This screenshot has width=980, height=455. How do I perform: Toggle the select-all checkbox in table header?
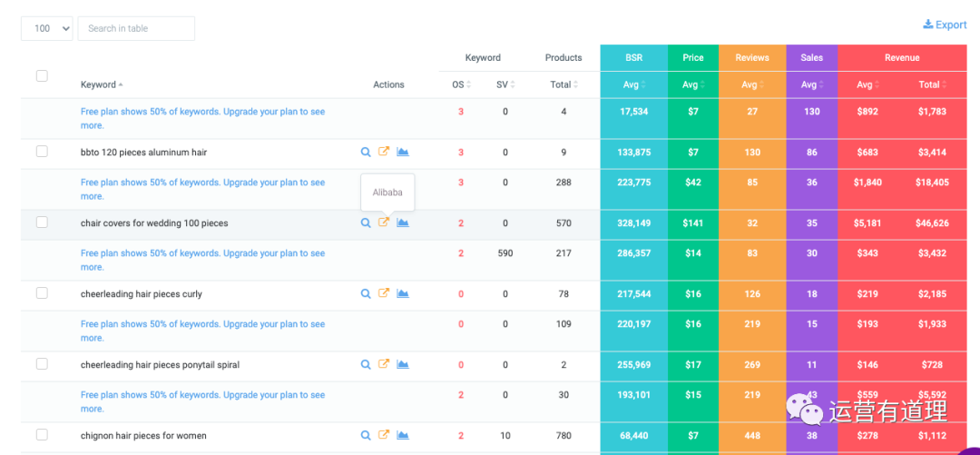pyautogui.click(x=42, y=75)
